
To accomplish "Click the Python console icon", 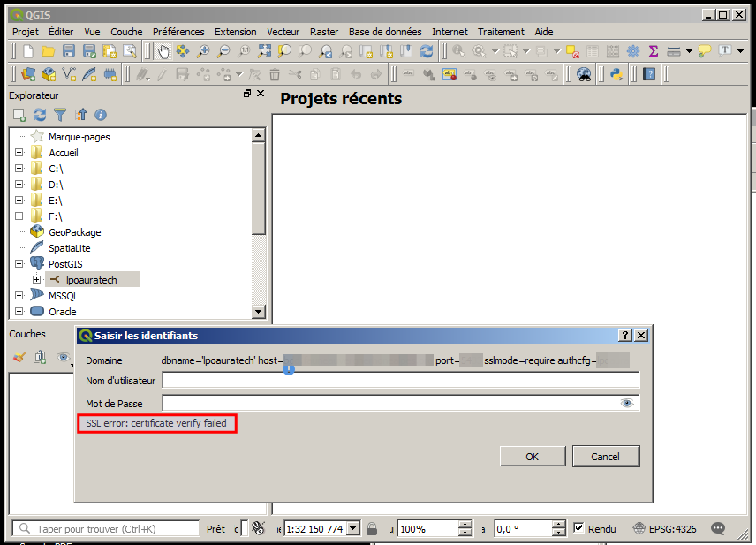I will (616, 74).
